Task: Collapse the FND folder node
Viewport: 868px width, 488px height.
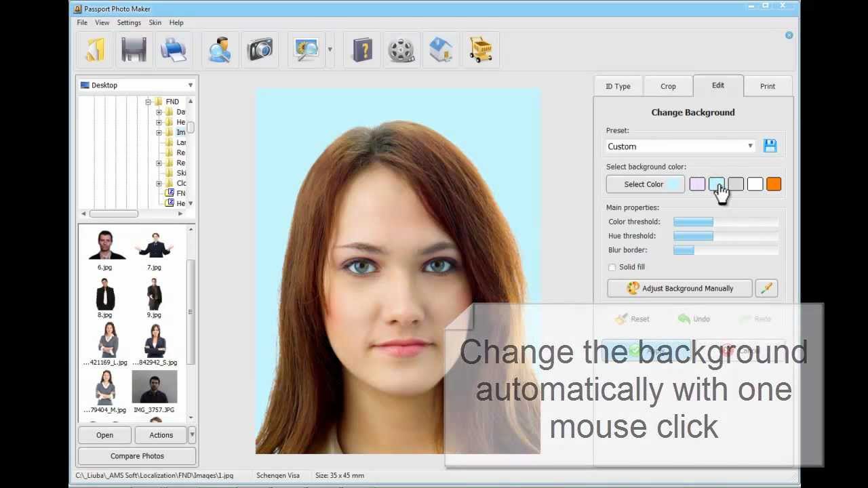Action: pos(148,102)
